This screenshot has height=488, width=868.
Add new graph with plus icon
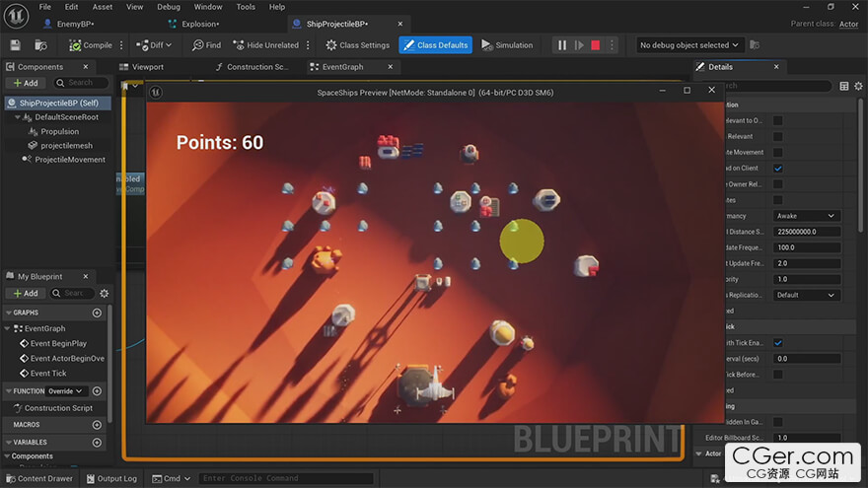pyautogui.click(x=97, y=313)
